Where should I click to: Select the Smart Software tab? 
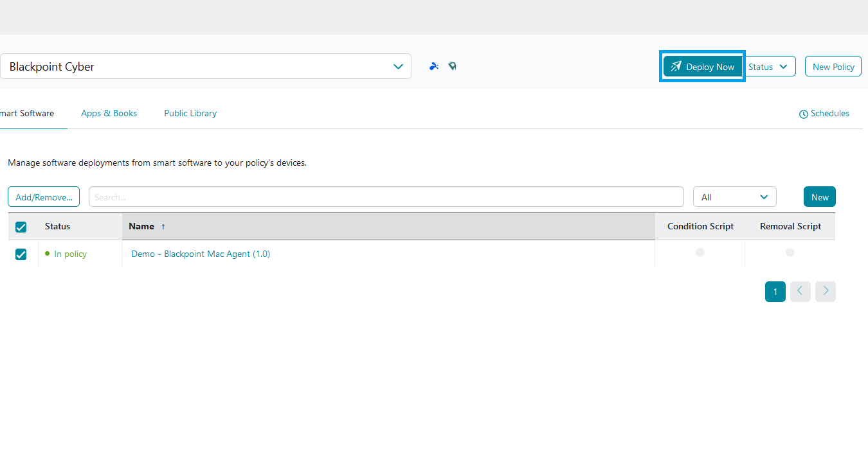tap(27, 113)
